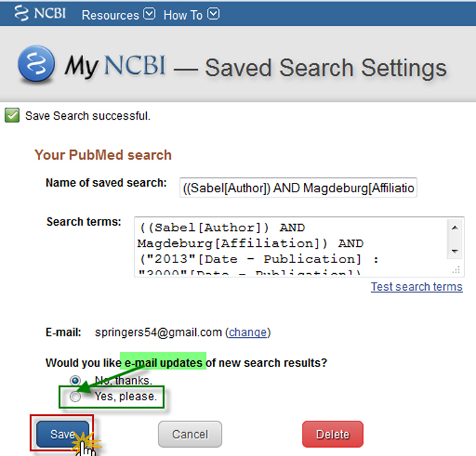The image size is (476, 456).
Task: Click the My NCBI blue sphere logo
Action: [36, 65]
